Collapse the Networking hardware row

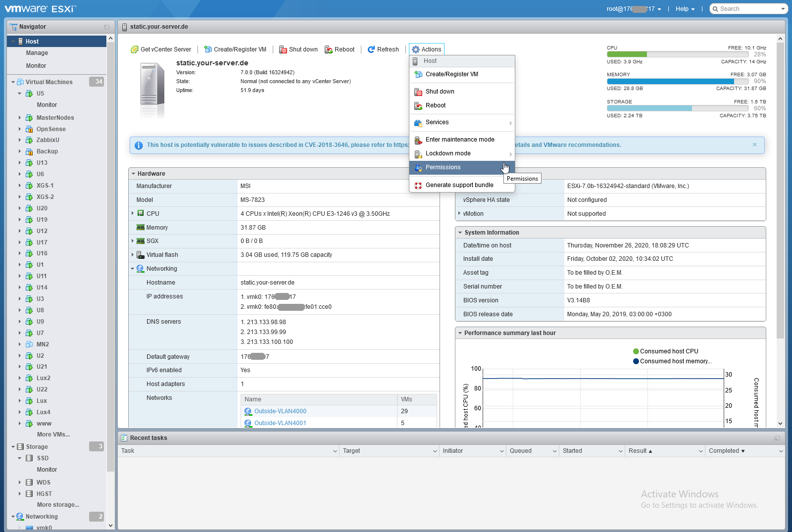133,269
